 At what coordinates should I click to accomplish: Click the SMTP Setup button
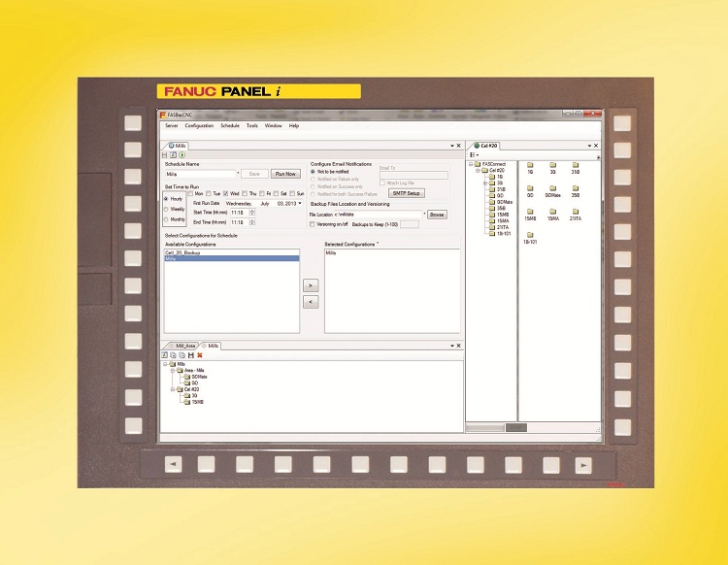[407, 192]
